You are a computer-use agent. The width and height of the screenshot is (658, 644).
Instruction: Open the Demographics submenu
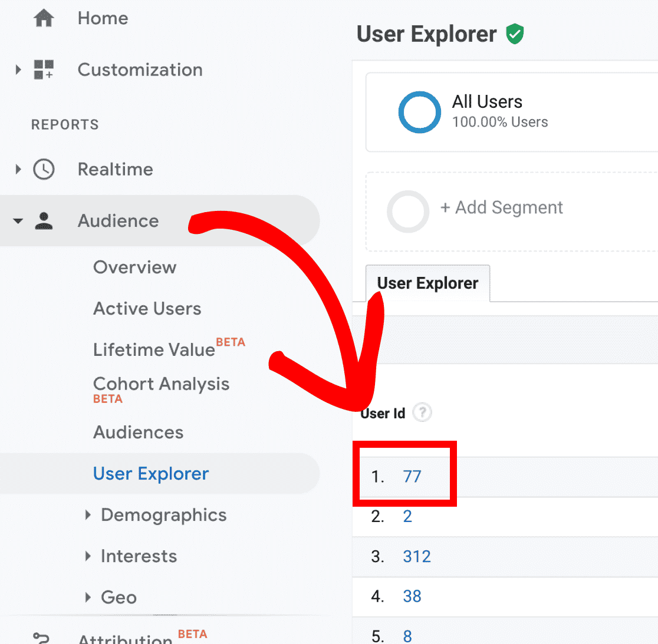pyautogui.click(x=164, y=515)
